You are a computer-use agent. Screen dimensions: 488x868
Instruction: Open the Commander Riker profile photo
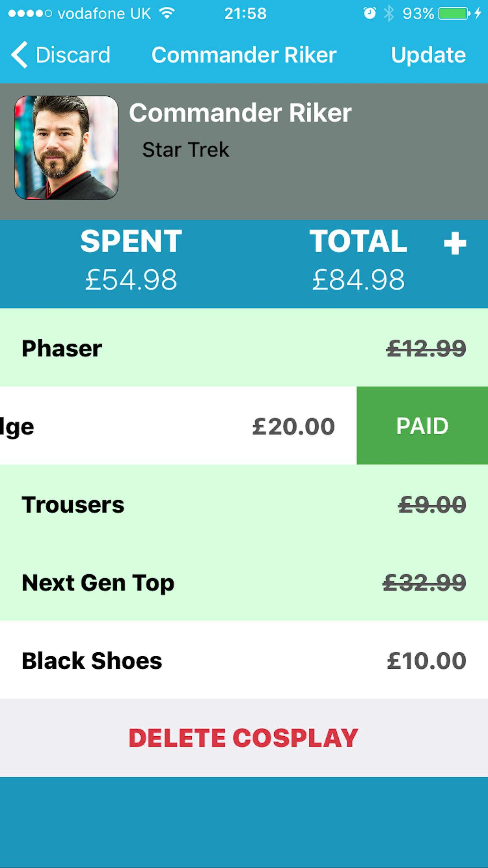pyautogui.click(x=66, y=148)
